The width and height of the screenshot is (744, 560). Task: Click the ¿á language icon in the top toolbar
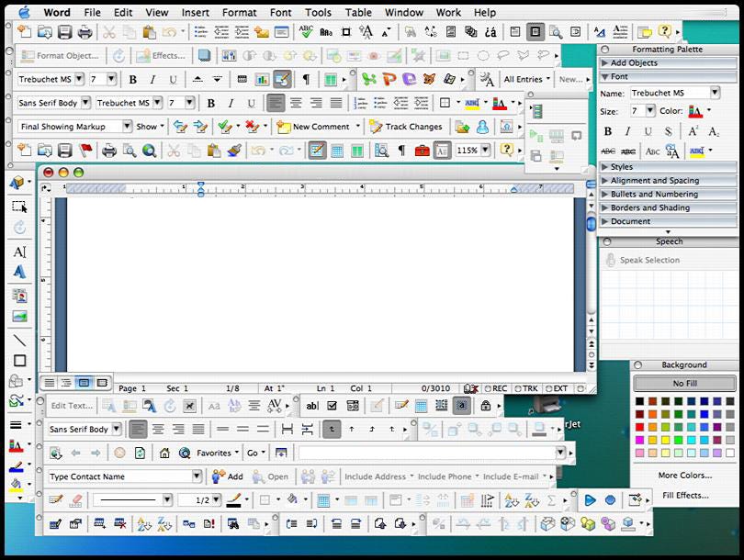490,32
